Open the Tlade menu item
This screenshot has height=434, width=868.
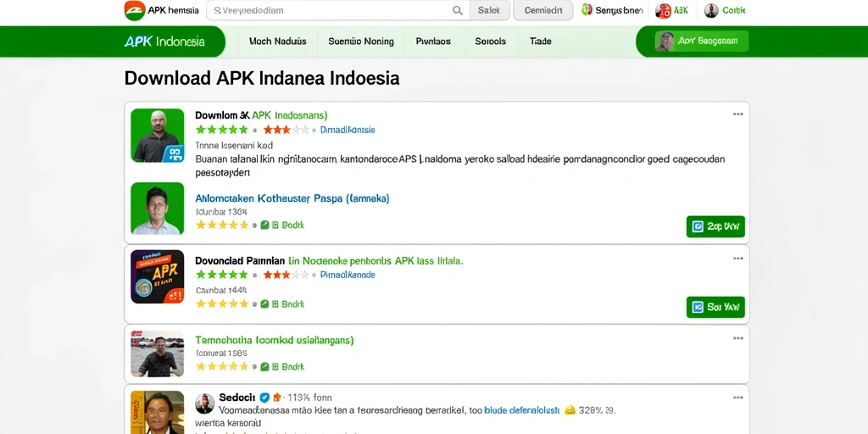click(540, 42)
